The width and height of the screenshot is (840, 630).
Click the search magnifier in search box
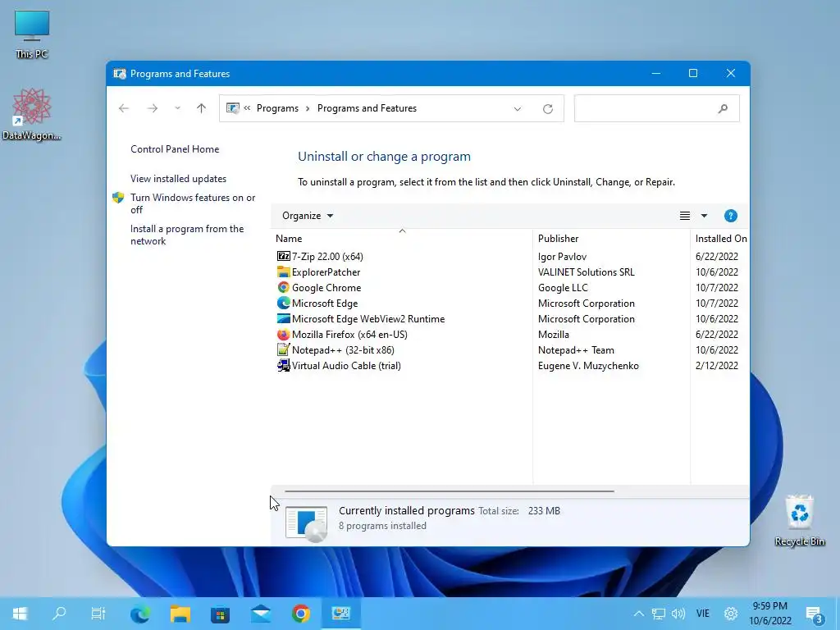(x=723, y=109)
